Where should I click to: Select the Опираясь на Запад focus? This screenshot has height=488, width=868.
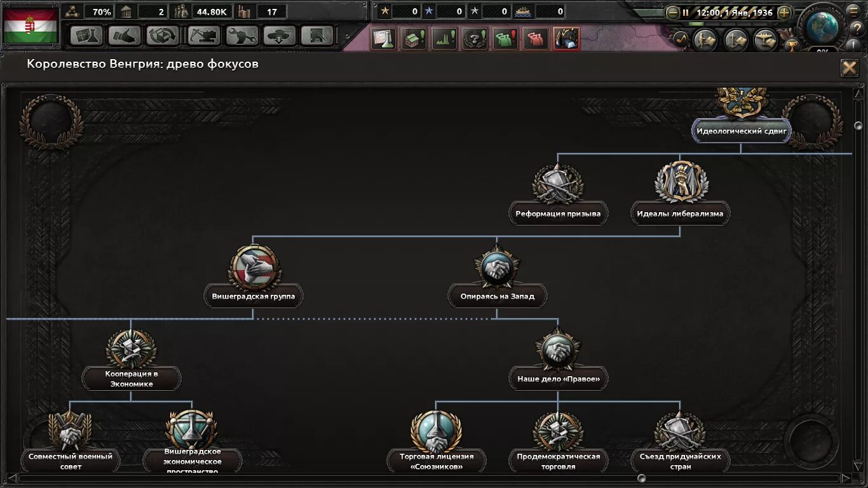pyautogui.click(x=497, y=297)
